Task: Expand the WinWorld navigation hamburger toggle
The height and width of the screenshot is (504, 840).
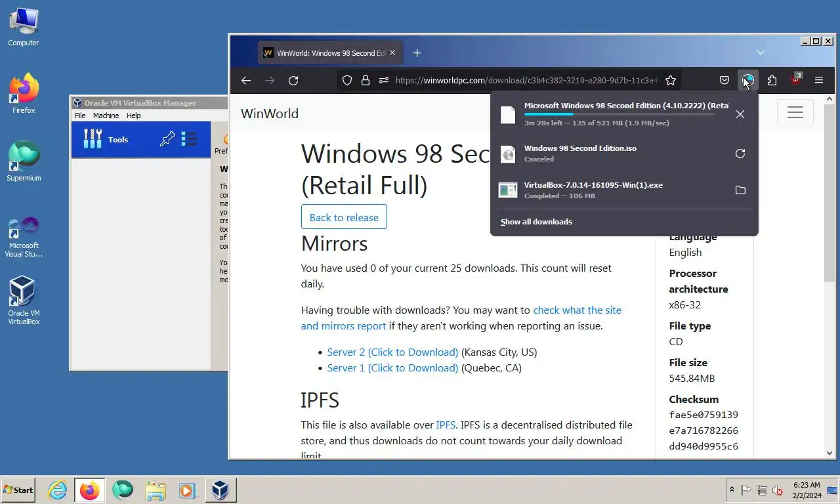Action: point(795,112)
